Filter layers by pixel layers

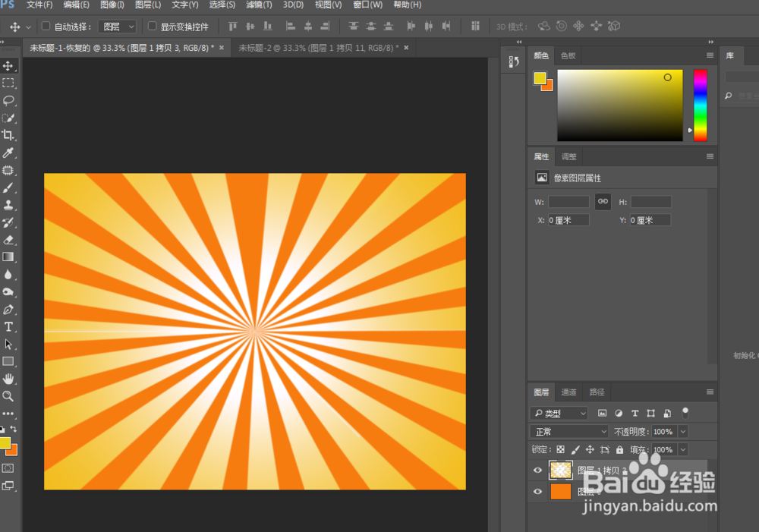[602, 413]
